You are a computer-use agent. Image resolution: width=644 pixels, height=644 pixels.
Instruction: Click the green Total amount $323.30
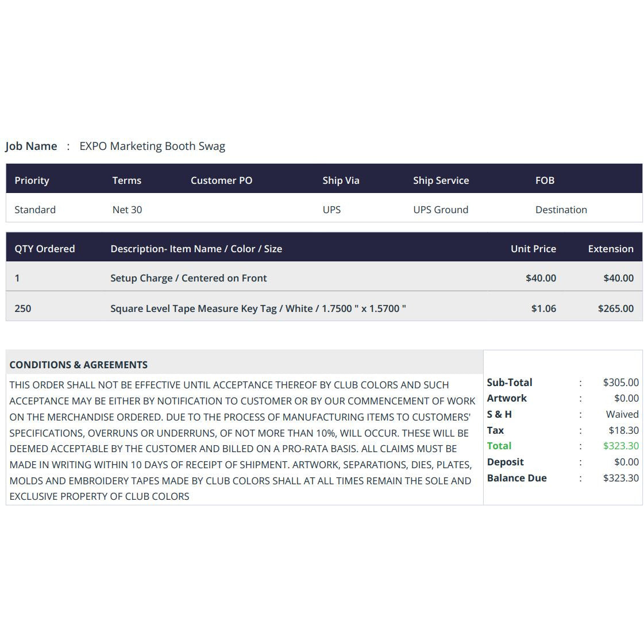pyautogui.click(x=620, y=446)
